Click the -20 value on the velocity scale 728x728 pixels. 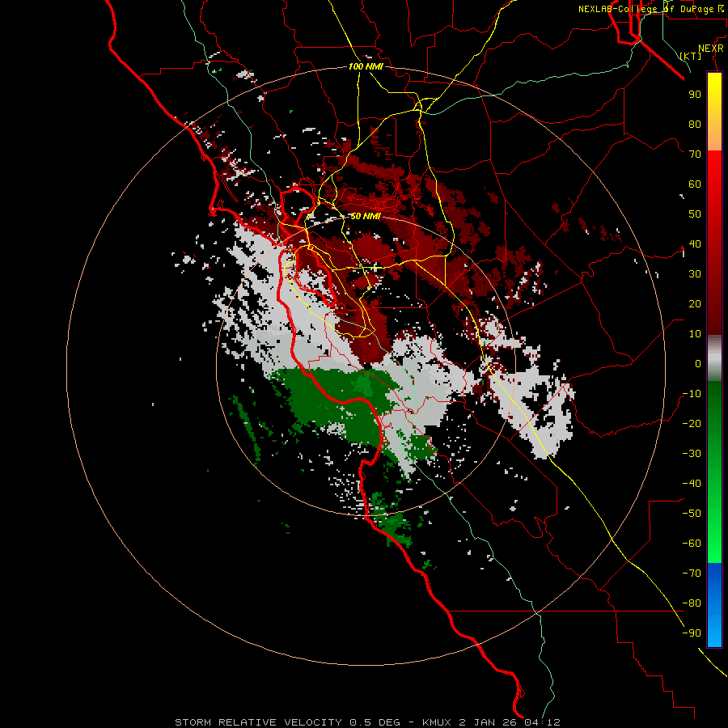[x=692, y=424]
